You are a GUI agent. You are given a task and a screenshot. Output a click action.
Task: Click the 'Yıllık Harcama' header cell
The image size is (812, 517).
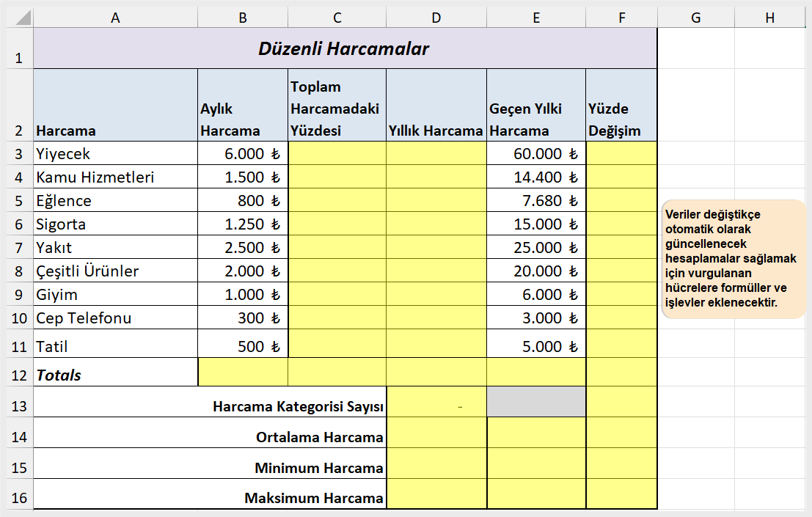click(436, 105)
